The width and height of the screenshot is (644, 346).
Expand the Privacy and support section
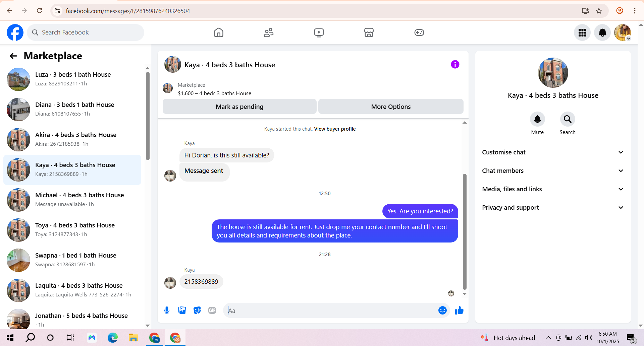[553, 208]
